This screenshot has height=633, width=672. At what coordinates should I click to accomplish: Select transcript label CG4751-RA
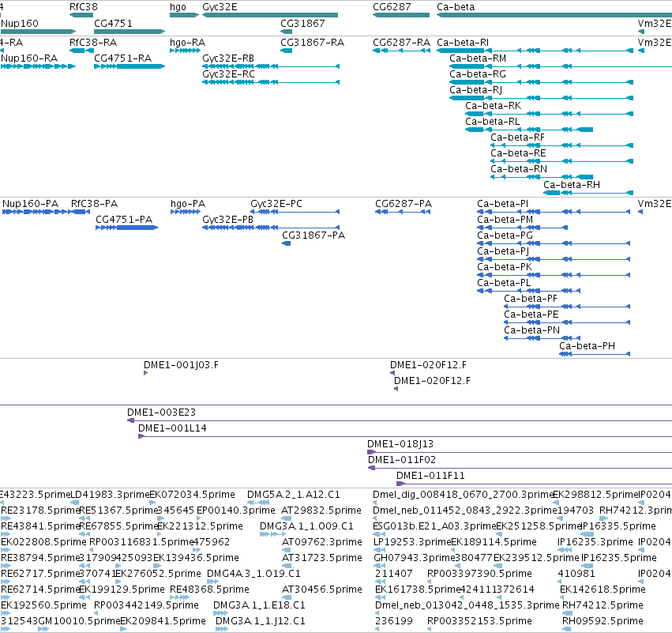click(122, 58)
